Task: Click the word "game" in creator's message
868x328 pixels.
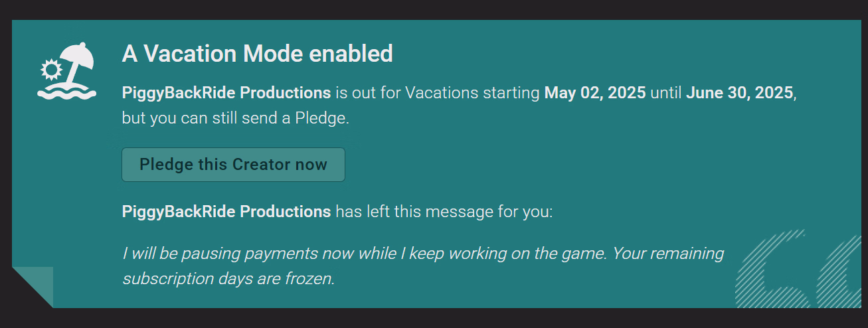Action: click(x=584, y=253)
